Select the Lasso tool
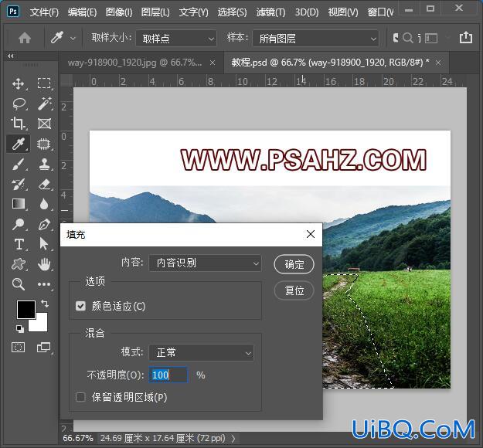This screenshot has height=448, width=483. [x=19, y=104]
